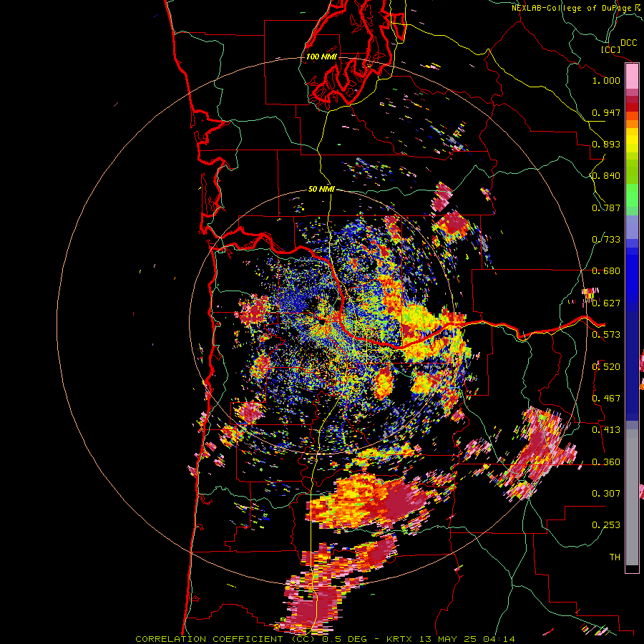This screenshot has width=644, height=644.
Task: Click the 0.520 scale value label
Action: point(606,367)
